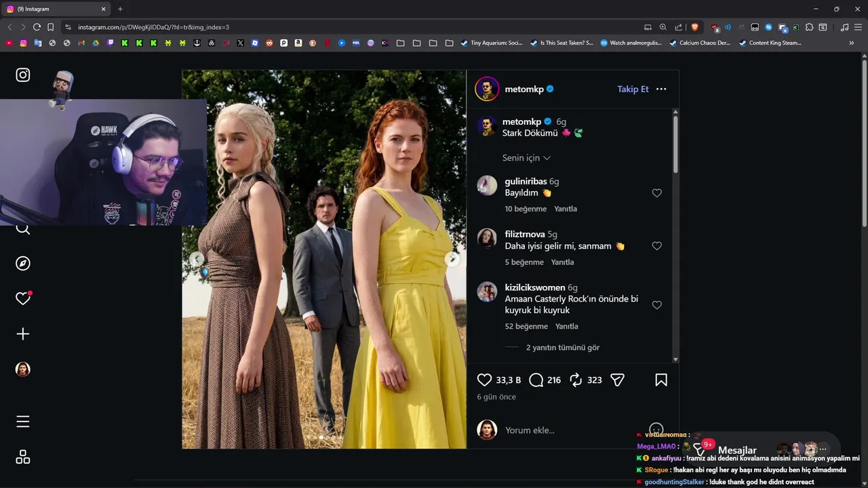
Task: Open the music note playlist icon
Action: click(x=844, y=27)
